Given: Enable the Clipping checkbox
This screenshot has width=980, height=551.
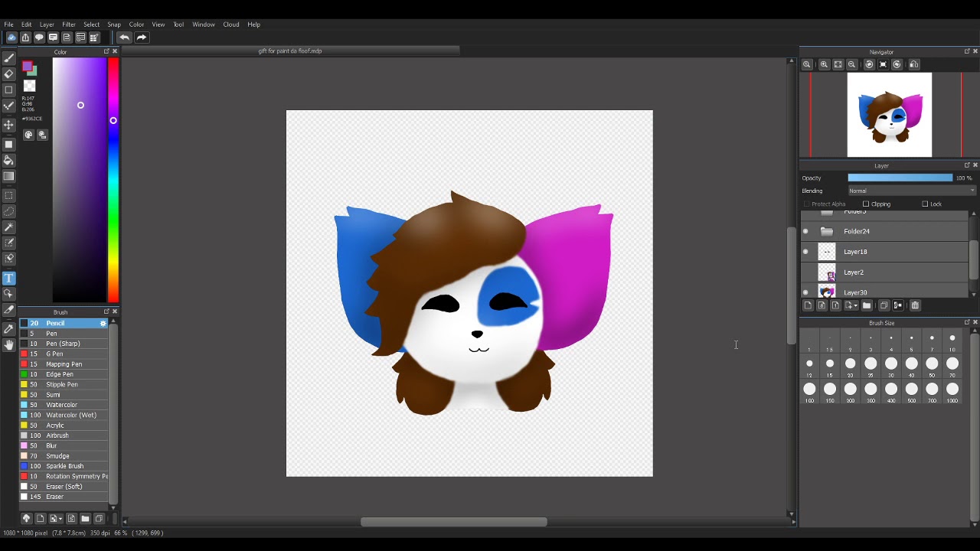Looking at the screenshot, I should [x=866, y=204].
